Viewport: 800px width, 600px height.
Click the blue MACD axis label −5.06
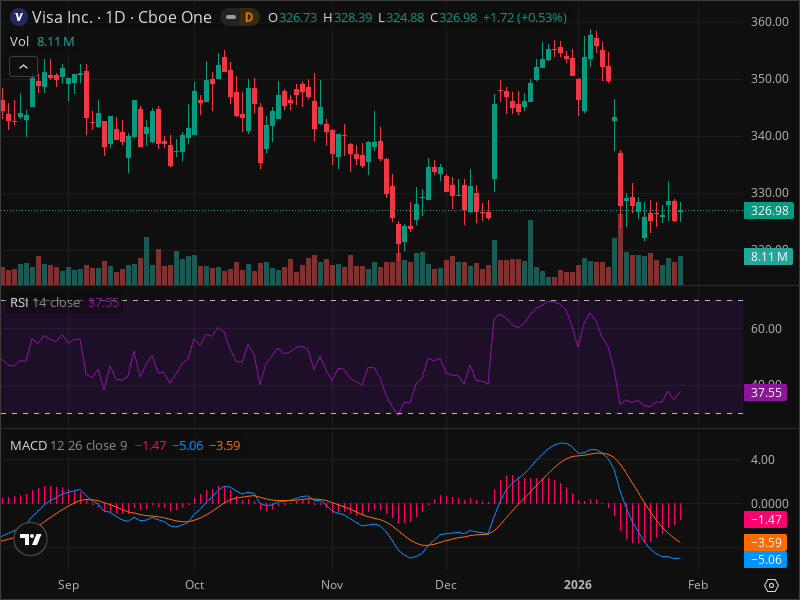point(765,560)
